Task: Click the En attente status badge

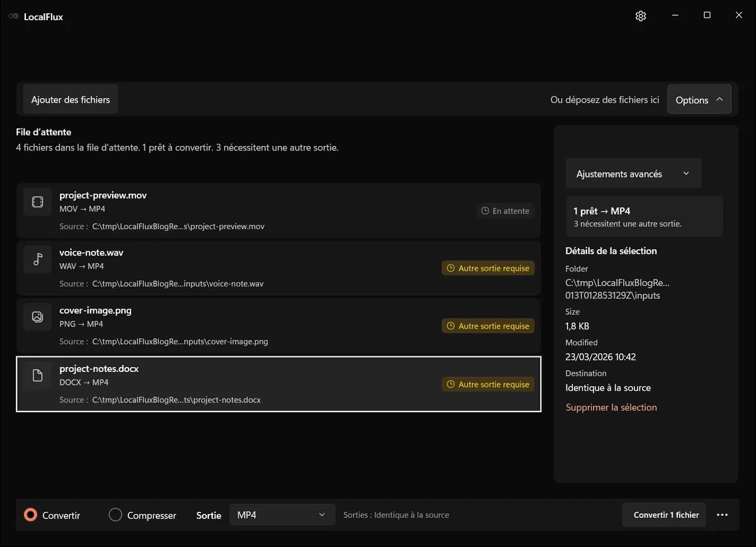Action: (505, 211)
